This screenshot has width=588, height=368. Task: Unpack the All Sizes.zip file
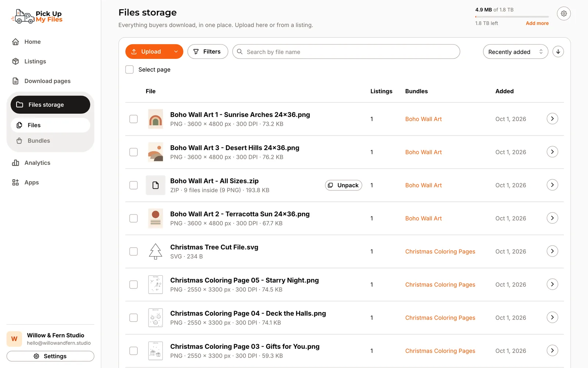[x=343, y=185]
